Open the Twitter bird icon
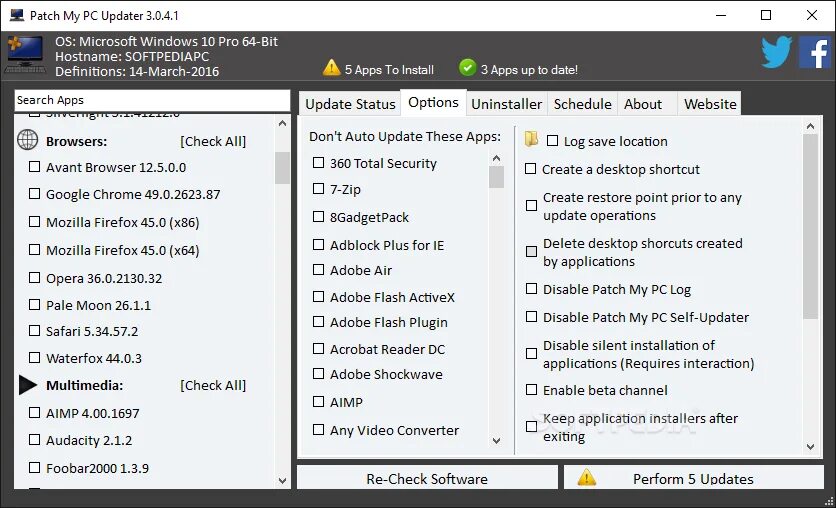This screenshot has height=508, width=836. pyautogui.click(x=776, y=52)
